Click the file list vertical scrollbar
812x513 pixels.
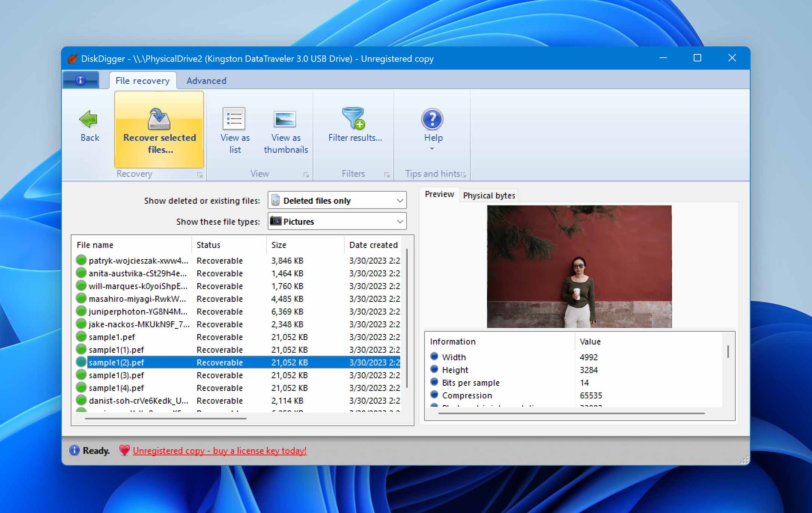coord(407,318)
